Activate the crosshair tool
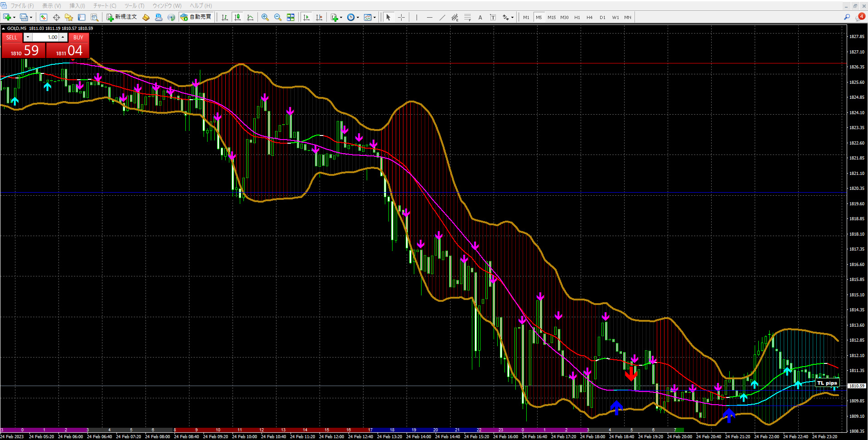Viewport: 868px width, 440px height. [x=401, y=17]
